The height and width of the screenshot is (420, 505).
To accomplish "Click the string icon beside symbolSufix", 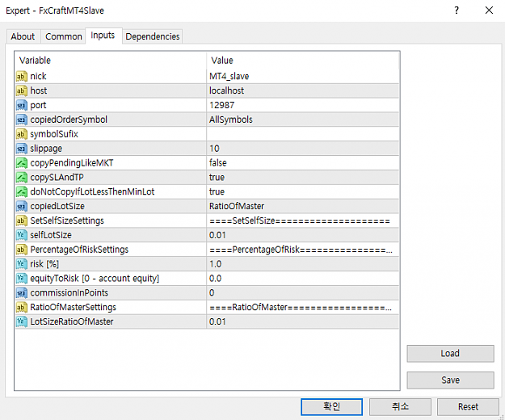I will [x=21, y=134].
